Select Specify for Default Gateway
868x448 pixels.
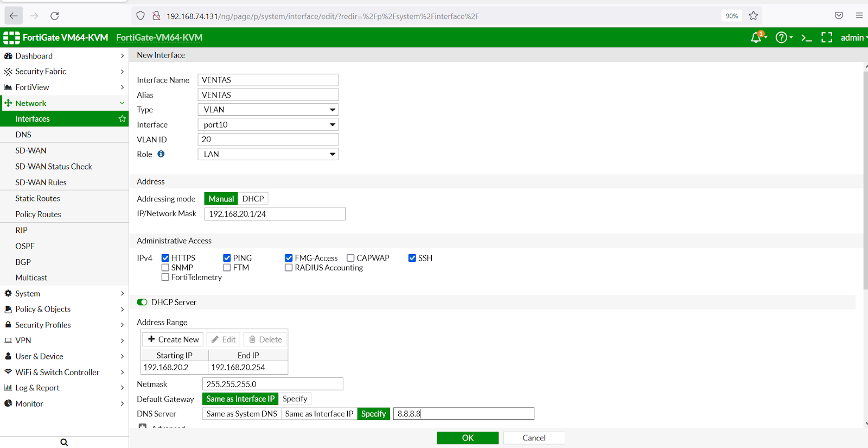(295, 399)
